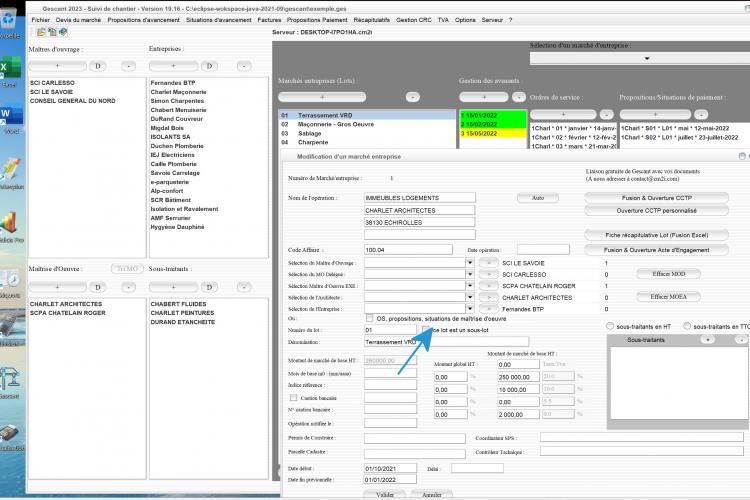This screenshot has width=750, height=500.
Task: Open the Récapitulatifs menu
Action: (372, 20)
